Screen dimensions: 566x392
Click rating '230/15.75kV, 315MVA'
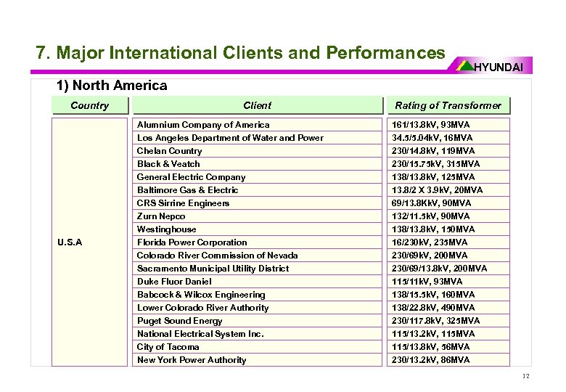coord(448,163)
